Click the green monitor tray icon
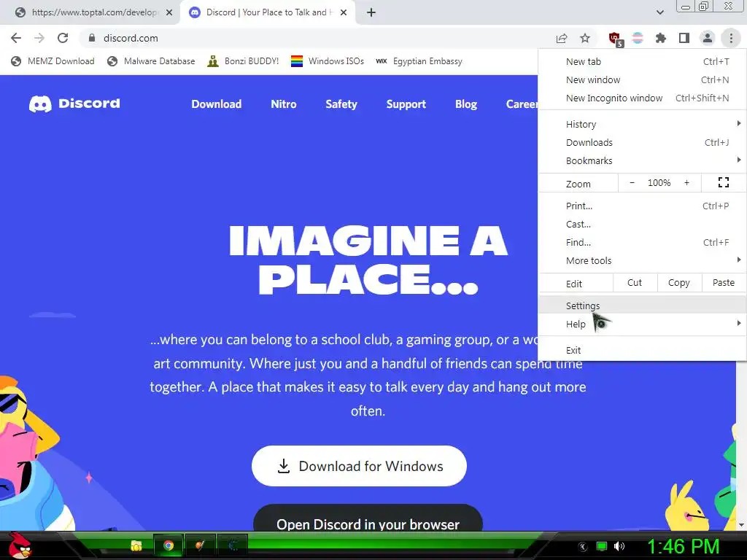This screenshot has height=560, width=747. (x=602, y=546)
